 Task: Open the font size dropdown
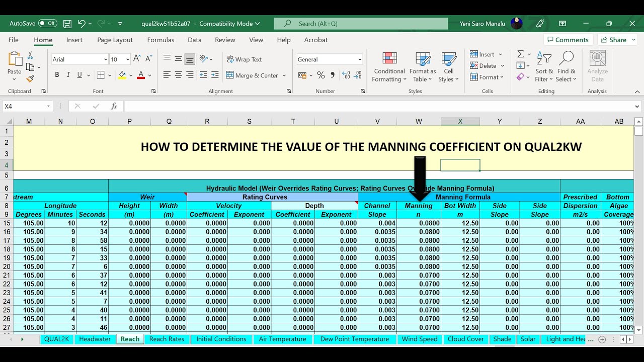[128, 59]
